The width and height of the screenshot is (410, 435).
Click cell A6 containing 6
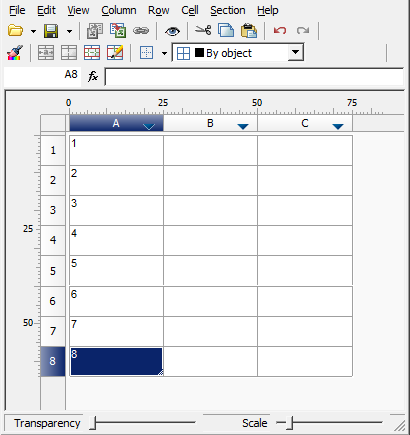(116, 301)
